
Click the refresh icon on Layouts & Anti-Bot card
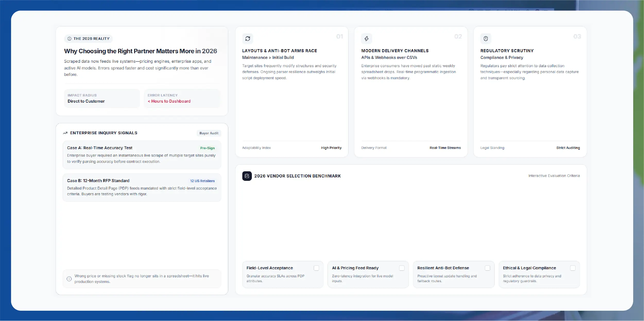click(x=247, y=39)
